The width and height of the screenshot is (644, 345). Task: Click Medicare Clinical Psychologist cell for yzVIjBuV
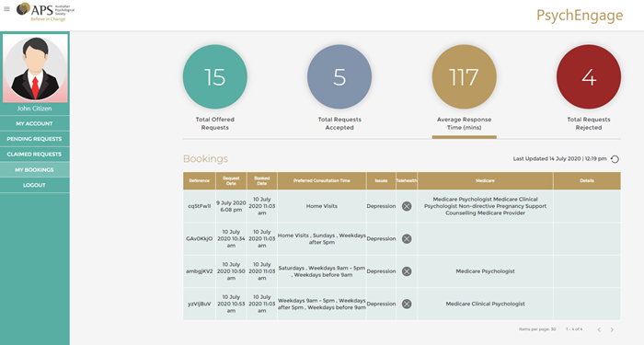485,304
